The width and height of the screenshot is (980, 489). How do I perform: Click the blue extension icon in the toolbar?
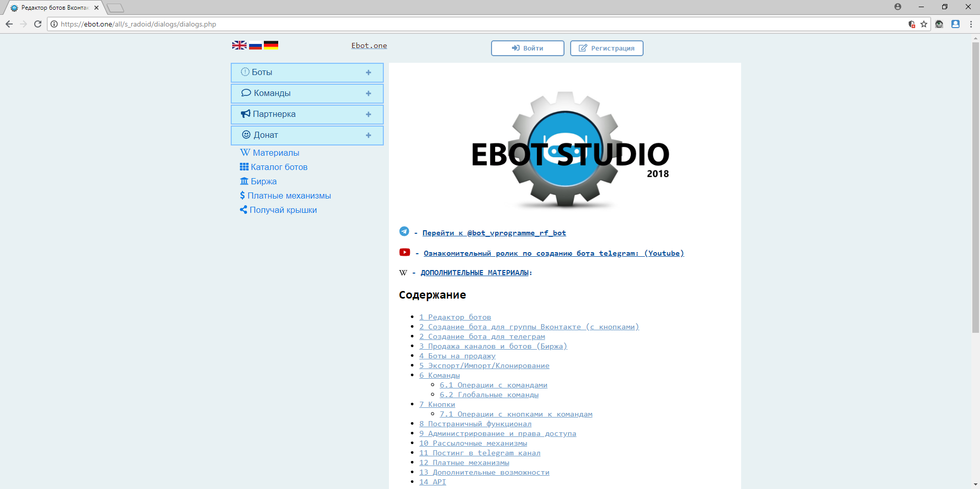click(955, 24)
